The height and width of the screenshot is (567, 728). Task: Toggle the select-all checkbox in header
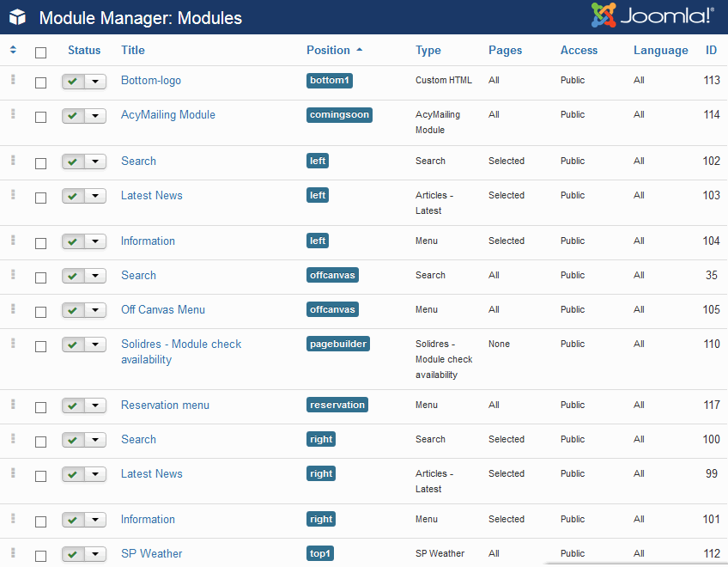pyautogui.click(x=40, y=52)
